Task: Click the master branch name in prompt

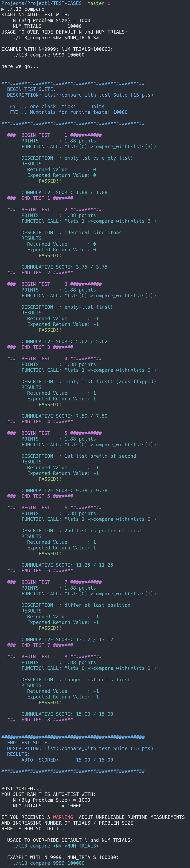Action: click(x=96, y=3)
